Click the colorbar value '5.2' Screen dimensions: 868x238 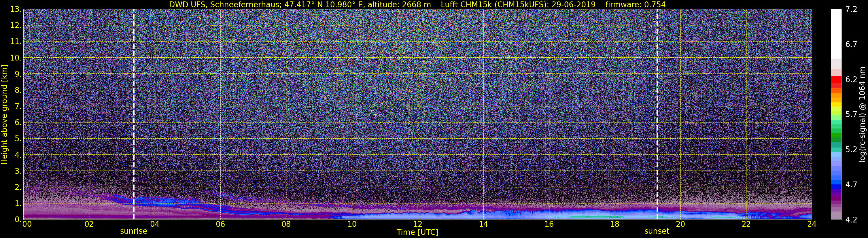pyautogui.click(x=851, y=149)
